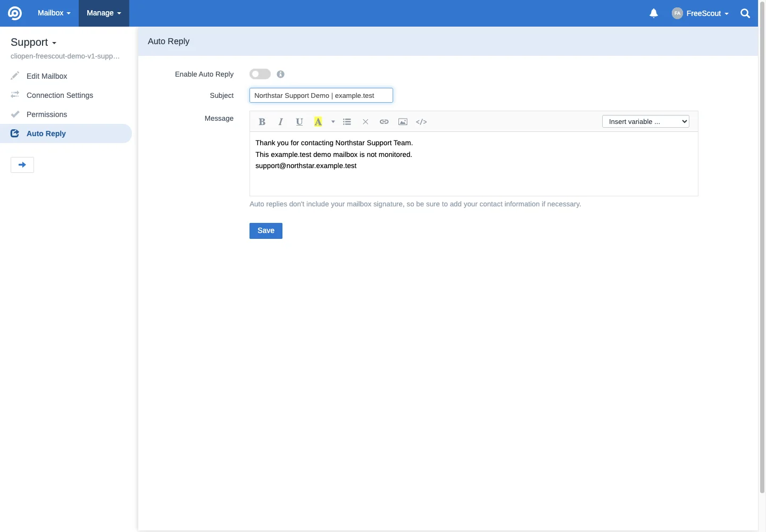Click the Auto Reply page heading
Screen dimensions: 766x532
pyautogui.click(x=169, y=41)
